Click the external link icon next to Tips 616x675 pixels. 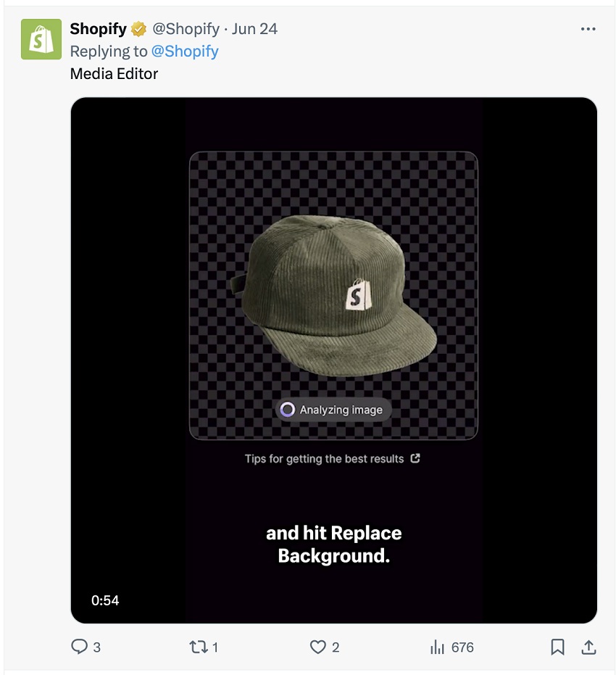[415, 458]
